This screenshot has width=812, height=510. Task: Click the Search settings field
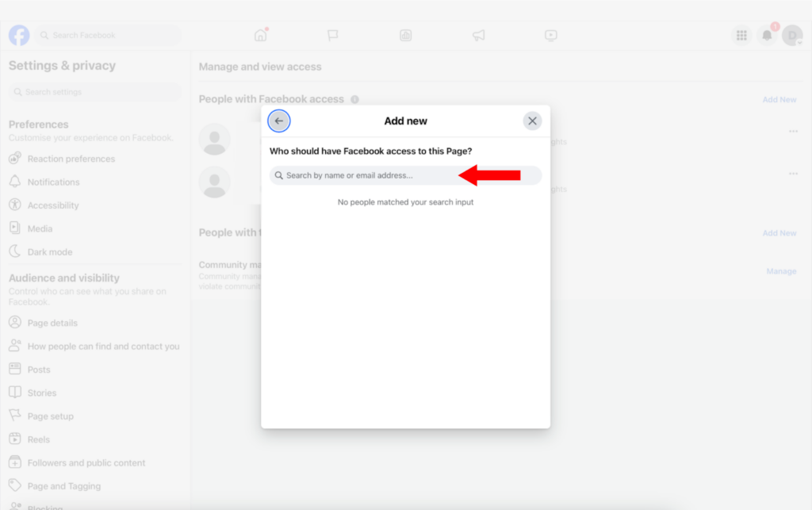[95, 92]
